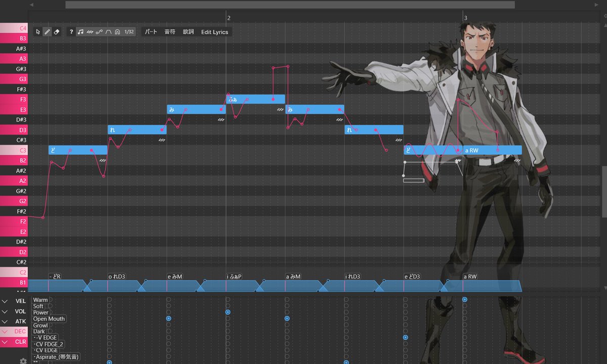
Task: Collapse the ATK parameter lane chevron
Action: click(5, 322)
